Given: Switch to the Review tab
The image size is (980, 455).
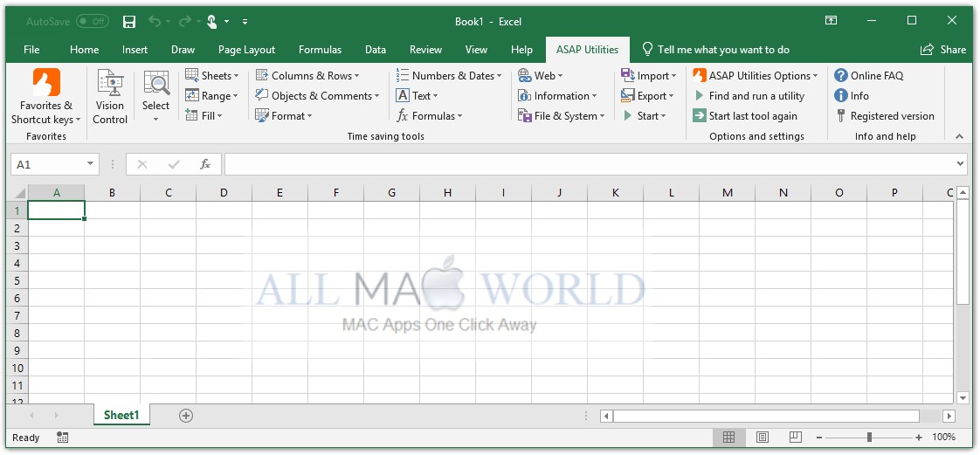Looking at the screenshot, I should [425, 50].
